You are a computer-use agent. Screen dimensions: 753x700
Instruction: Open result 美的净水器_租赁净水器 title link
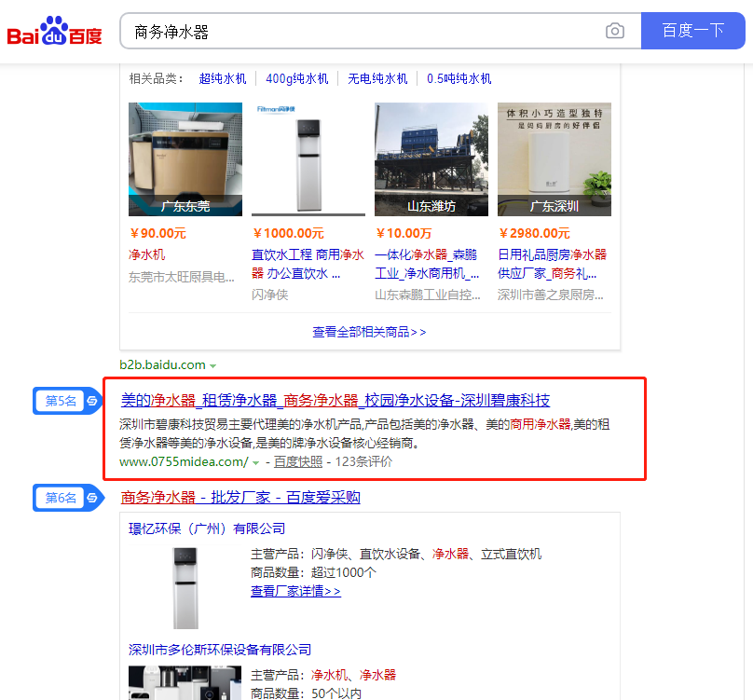[x=335, y=400]
